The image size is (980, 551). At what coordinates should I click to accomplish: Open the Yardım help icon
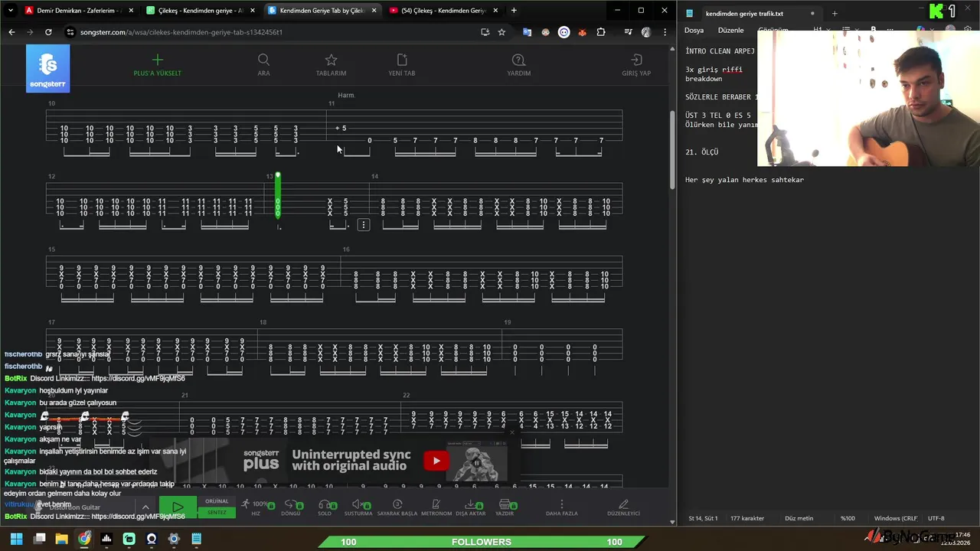[518, 60]
